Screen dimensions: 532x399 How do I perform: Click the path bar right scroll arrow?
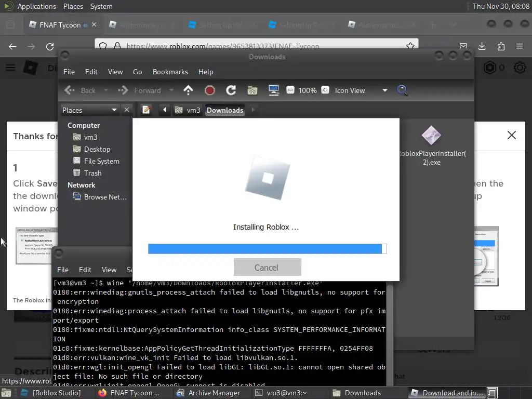pyautogui.click(x=253, y=110)
